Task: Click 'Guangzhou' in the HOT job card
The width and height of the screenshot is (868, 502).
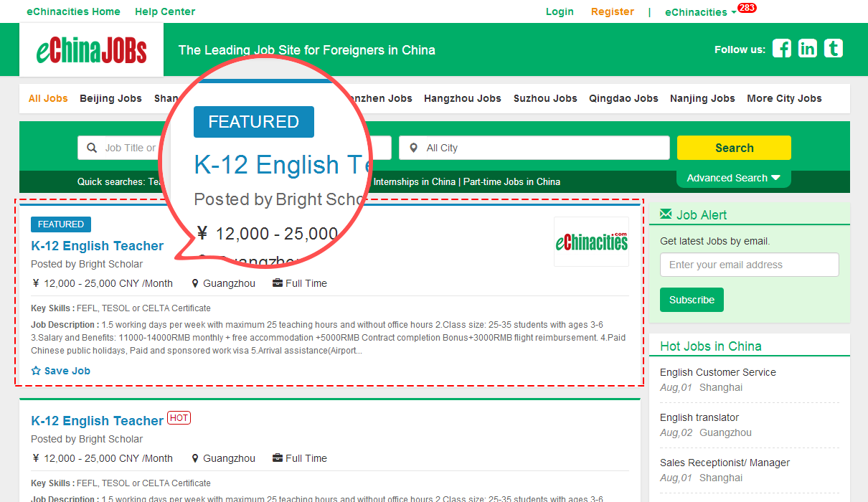Action: tap(229, 458)
